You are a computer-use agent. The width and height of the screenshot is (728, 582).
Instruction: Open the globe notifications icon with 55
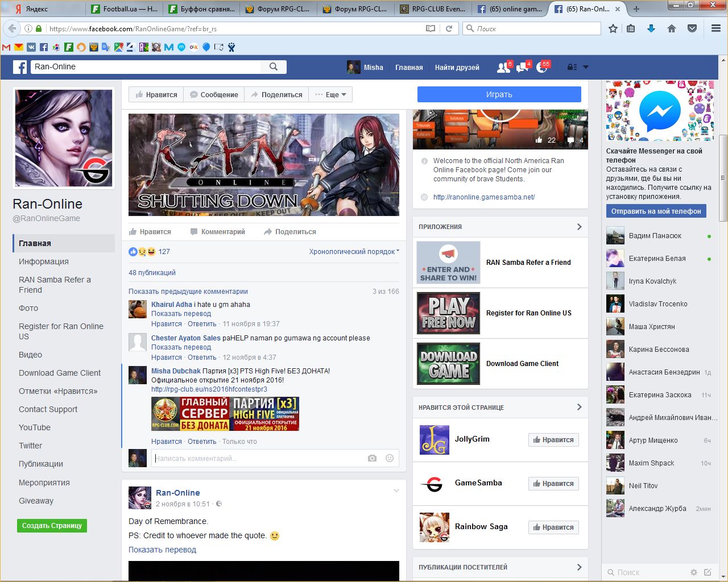[x=542, y=67]
